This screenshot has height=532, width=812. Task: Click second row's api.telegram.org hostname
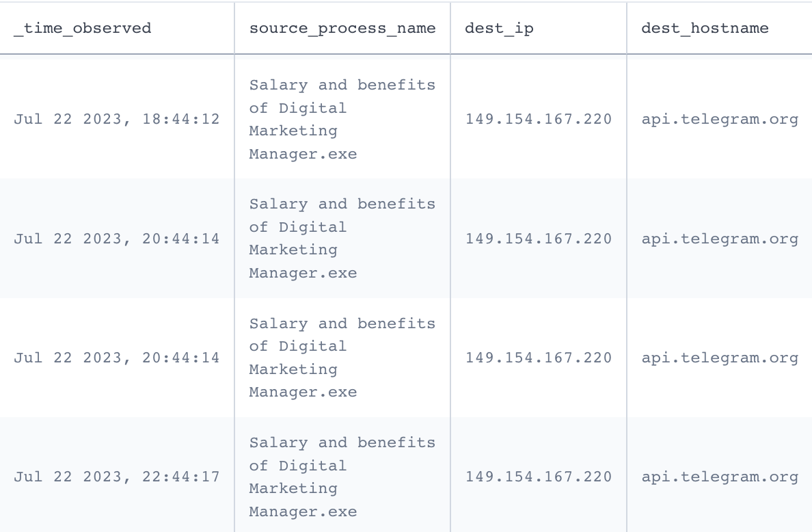[720, 239]
